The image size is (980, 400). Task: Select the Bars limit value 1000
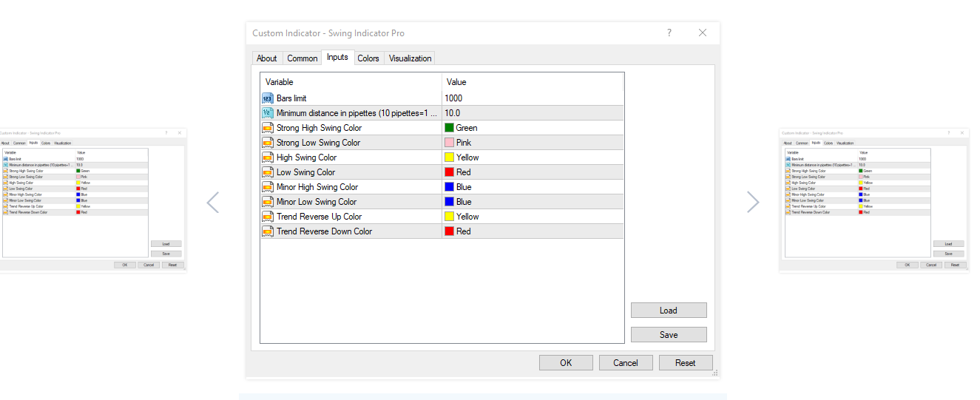click(x=453, y=98)
